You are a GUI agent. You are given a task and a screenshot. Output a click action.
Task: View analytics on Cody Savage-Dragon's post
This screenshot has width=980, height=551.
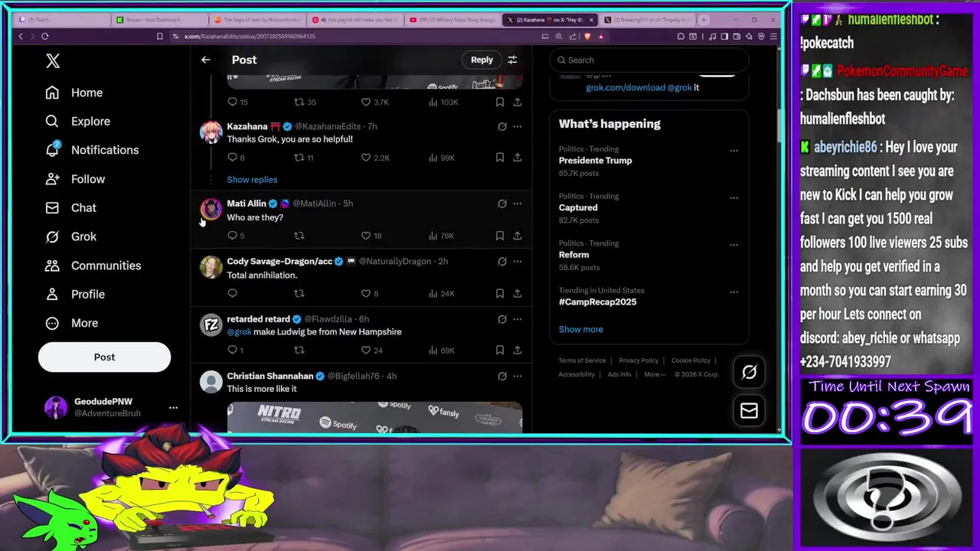tap(443, 293)
